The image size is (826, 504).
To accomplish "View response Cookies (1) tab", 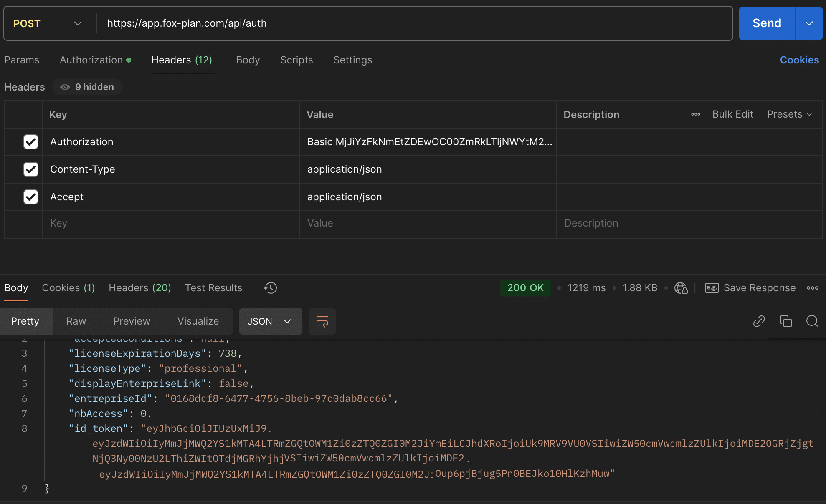I will pyautogui.click(x=68, y=288).
